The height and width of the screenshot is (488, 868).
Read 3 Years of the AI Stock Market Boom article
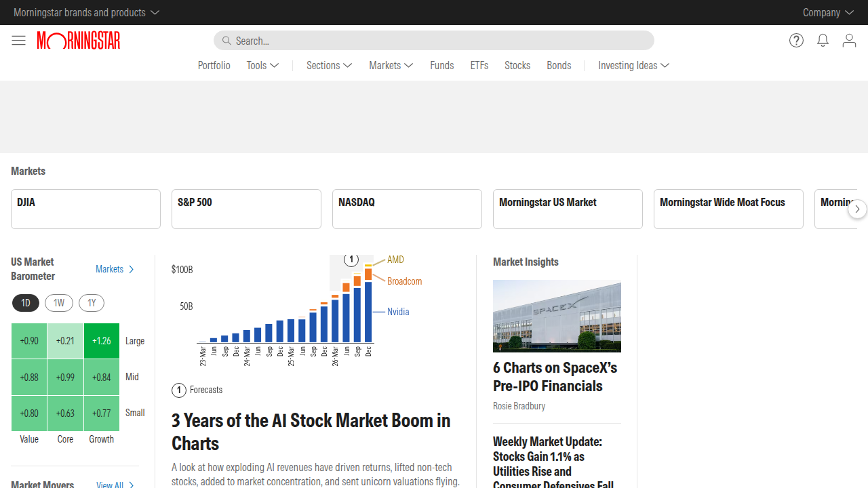(x=311, y=432)
